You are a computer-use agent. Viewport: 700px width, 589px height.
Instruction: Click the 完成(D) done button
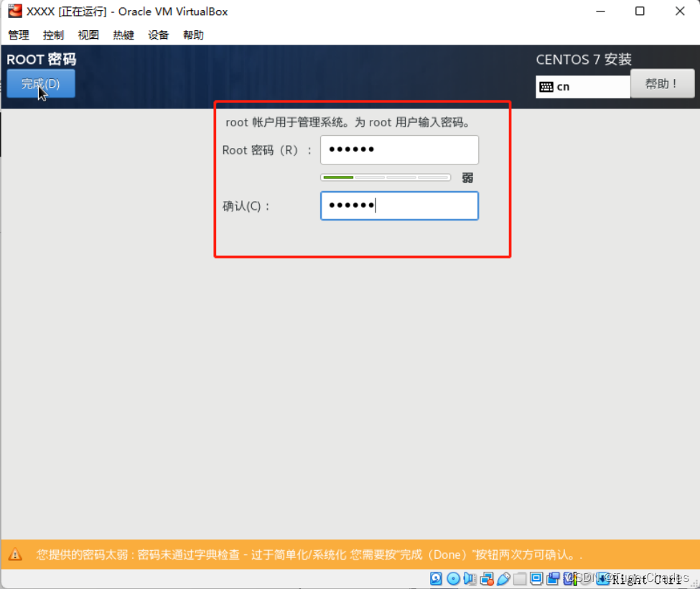pyautogui.click(x=41, y=83)
